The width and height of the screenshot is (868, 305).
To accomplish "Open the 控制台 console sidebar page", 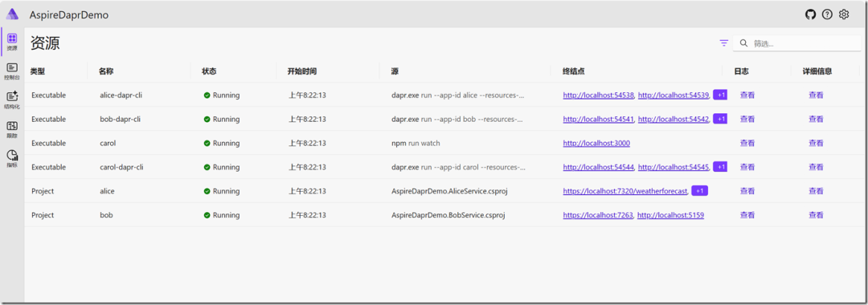I will pyautogui.click(x=12, y=71).
